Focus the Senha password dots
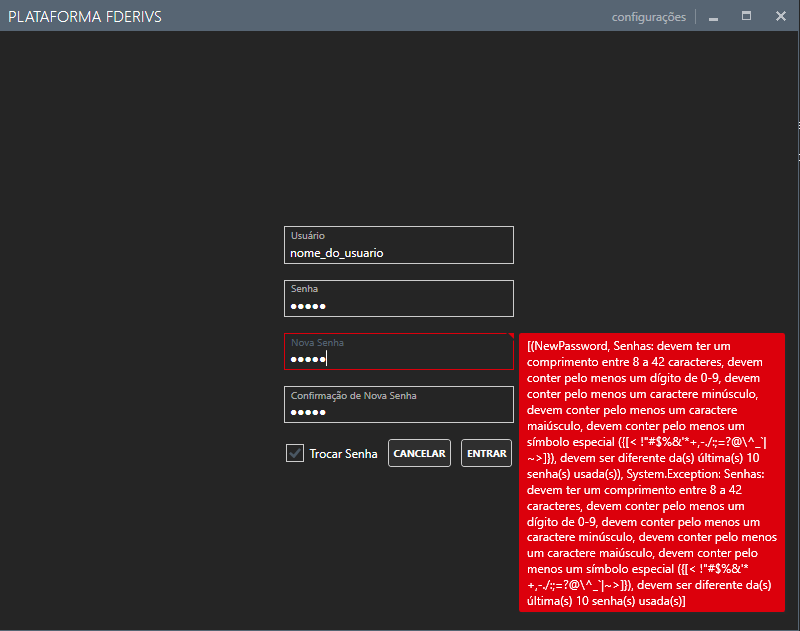Screen dimensions: 800x631 click(308, 306)
